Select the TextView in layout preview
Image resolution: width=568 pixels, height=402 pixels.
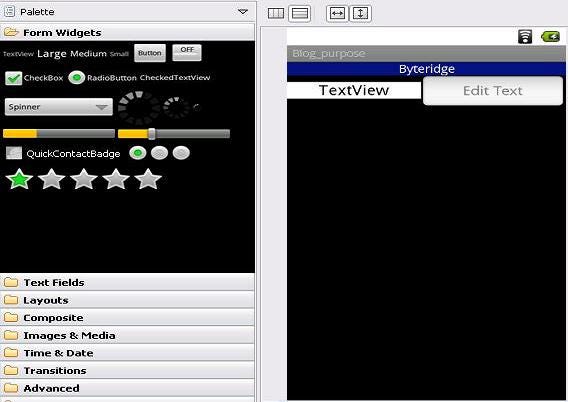[354, 90]
